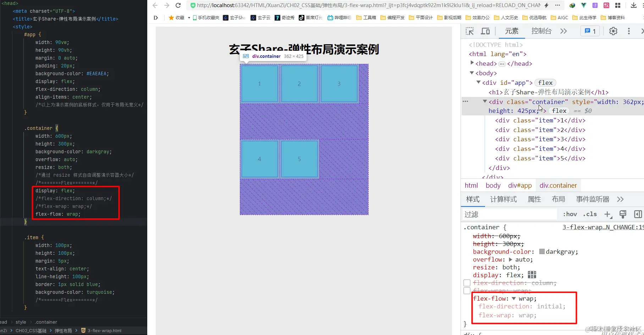The height and width of the screenshot is (335, 644).
Task: Click the browser reload button
Action: coord(178,5)
